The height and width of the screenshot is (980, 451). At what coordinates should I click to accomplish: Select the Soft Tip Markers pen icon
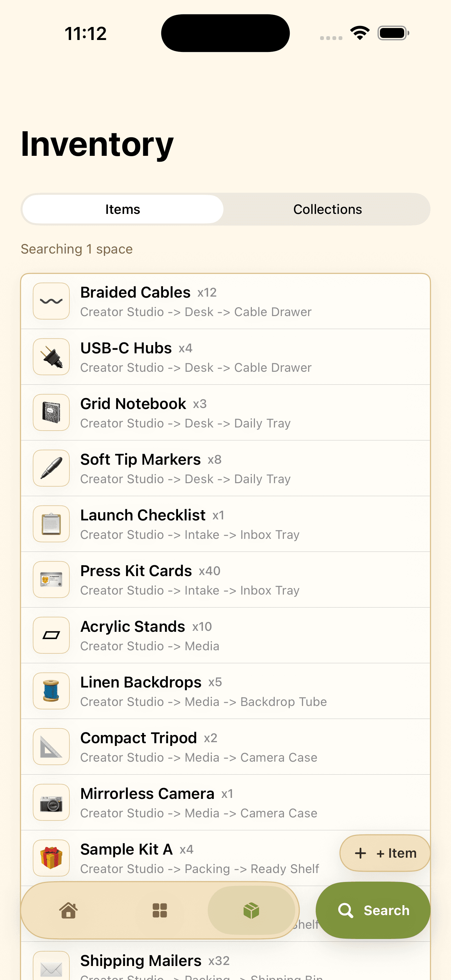click(51, 468)
